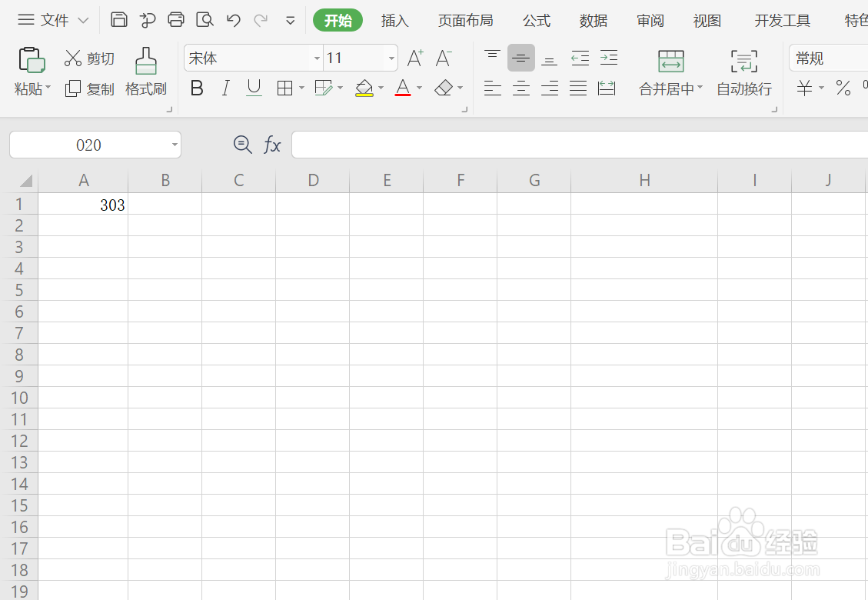Screen dimensions: 868x600
Task: Click the table style pen icon
Action: [323, 88]
